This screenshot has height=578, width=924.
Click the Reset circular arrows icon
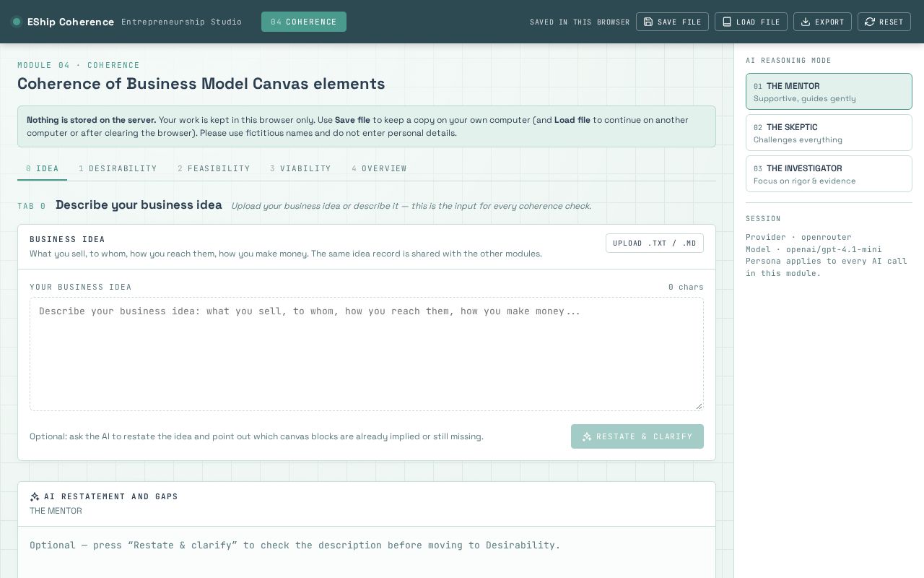[870, 22]
